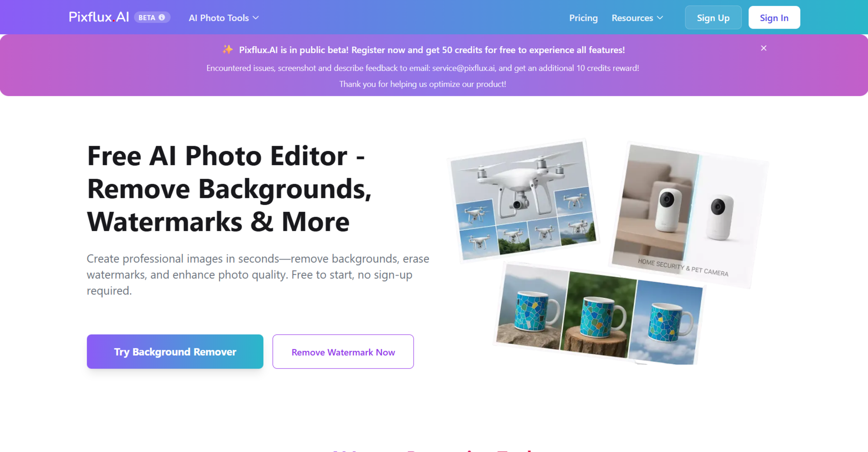Image resolution: width=868 pixels, height=452 pixels.
Task: Open the Resources dropdown arrow
Action: pos(660,18)
